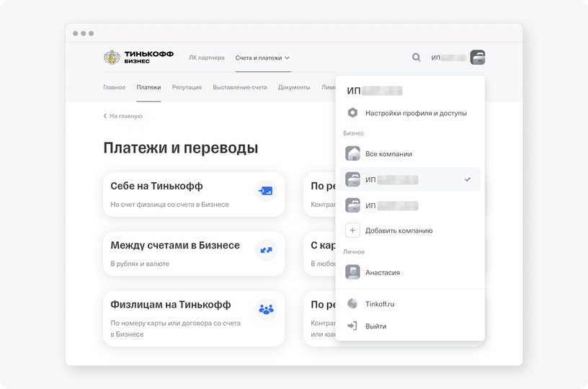
Task: Click the plus icon for Добавить компанию
Action: click(x=352, y=231)
